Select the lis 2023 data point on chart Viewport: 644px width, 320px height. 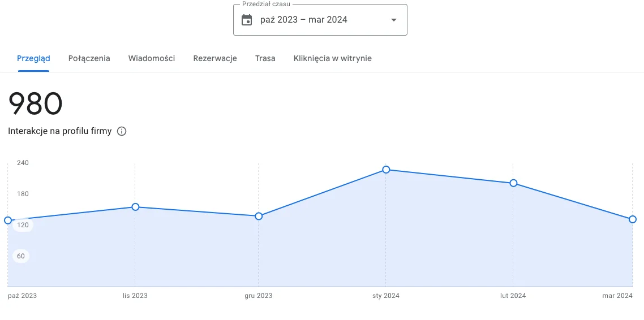[135, 207]
